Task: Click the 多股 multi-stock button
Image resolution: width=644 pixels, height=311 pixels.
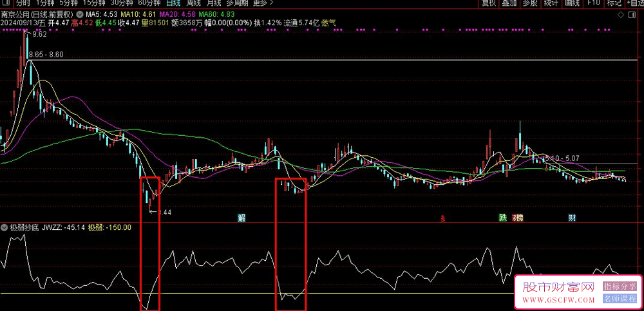Action: [530, 3]
